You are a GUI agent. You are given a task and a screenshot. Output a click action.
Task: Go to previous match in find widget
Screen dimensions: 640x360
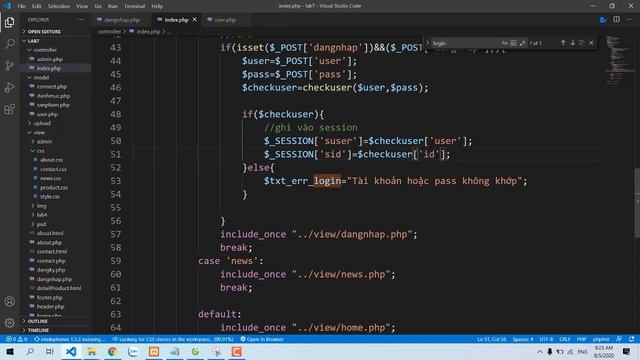pyautogui.click(x=563, y=43)
